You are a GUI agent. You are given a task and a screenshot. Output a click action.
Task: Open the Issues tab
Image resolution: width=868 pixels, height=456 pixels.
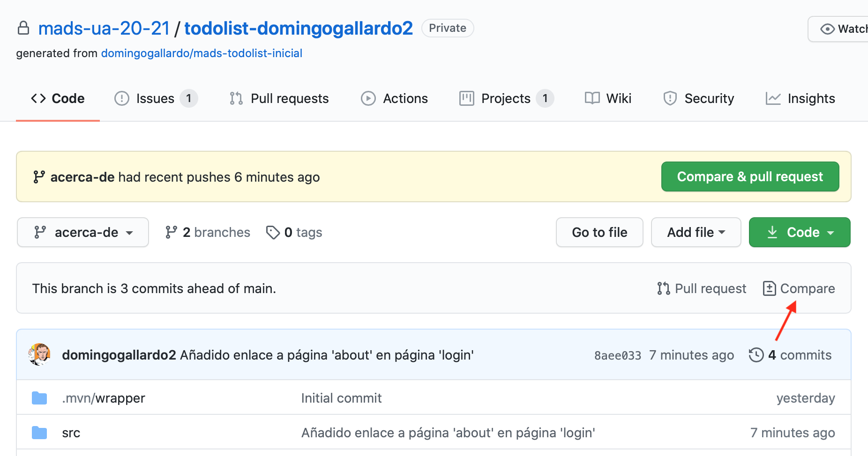(156, 98)
